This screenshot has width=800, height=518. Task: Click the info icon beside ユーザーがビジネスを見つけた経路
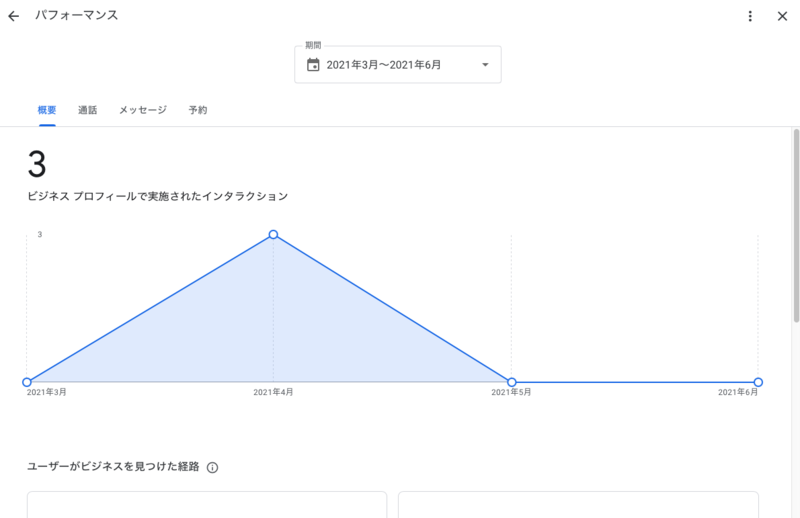212,467
